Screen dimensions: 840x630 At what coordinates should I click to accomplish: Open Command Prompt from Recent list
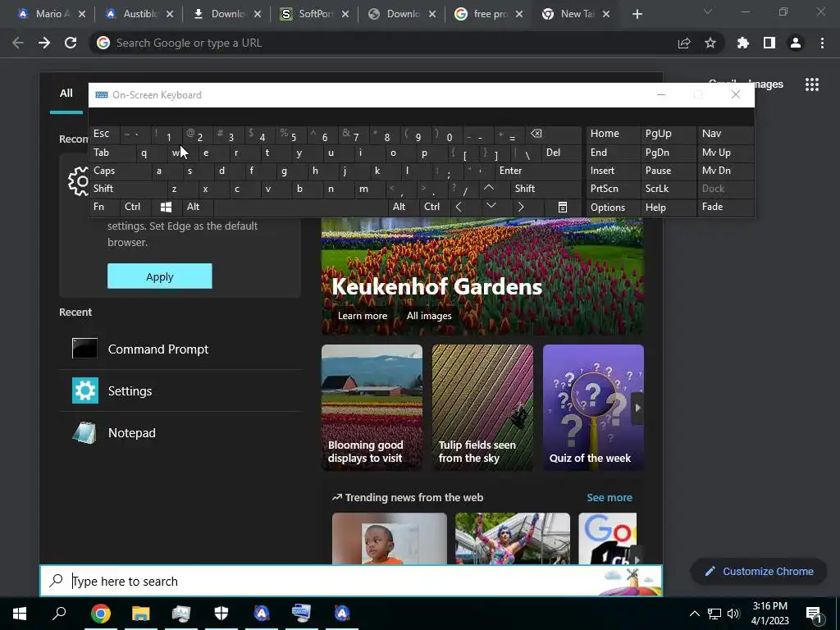180,349
